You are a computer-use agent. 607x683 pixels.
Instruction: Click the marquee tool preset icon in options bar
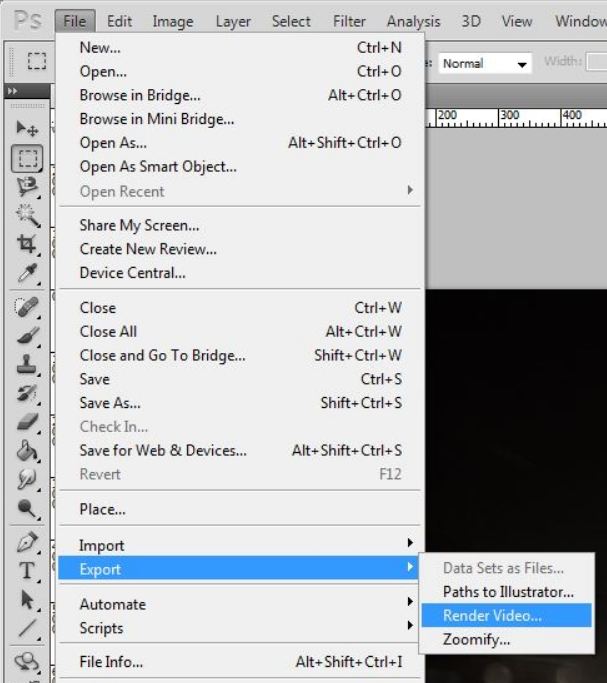[37, 61]
